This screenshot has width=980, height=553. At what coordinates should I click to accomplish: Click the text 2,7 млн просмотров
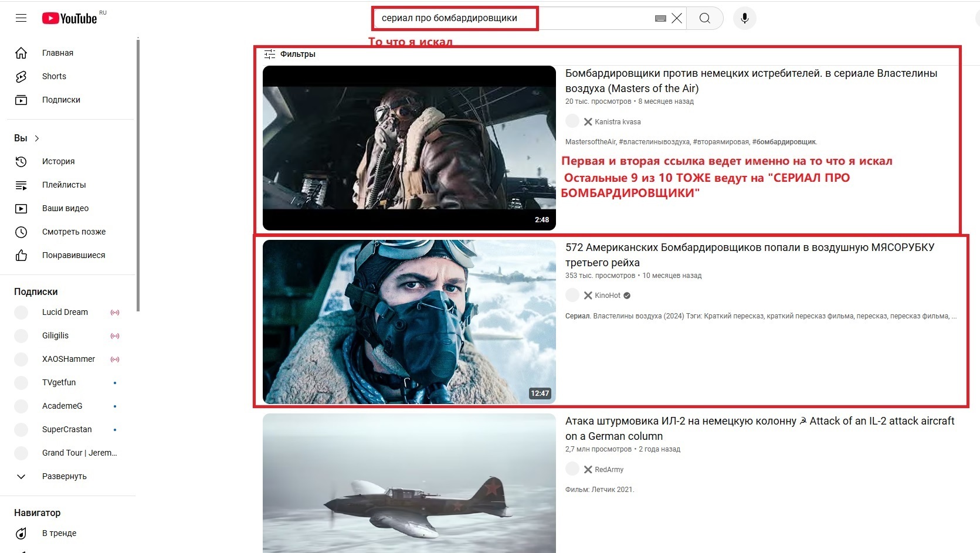pos(598,449)
